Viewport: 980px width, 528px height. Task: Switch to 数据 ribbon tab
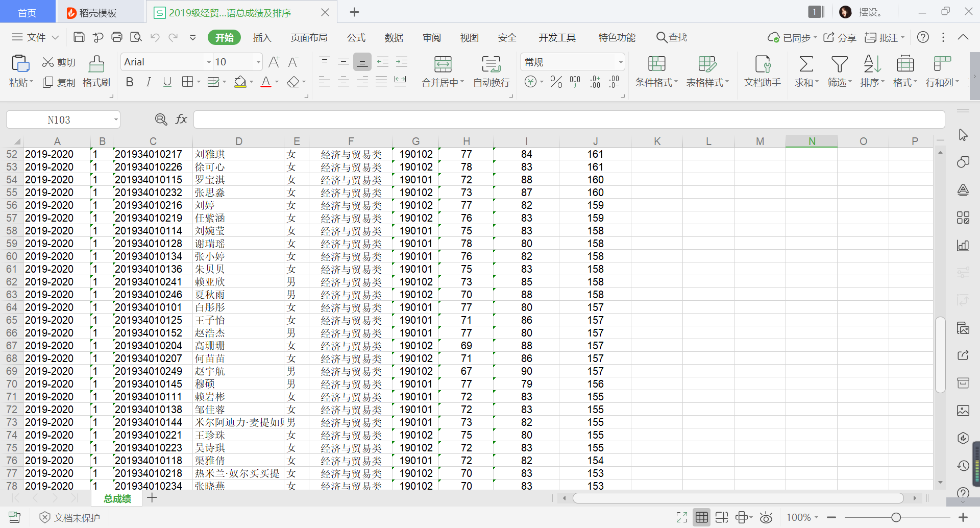coord(394,37)
